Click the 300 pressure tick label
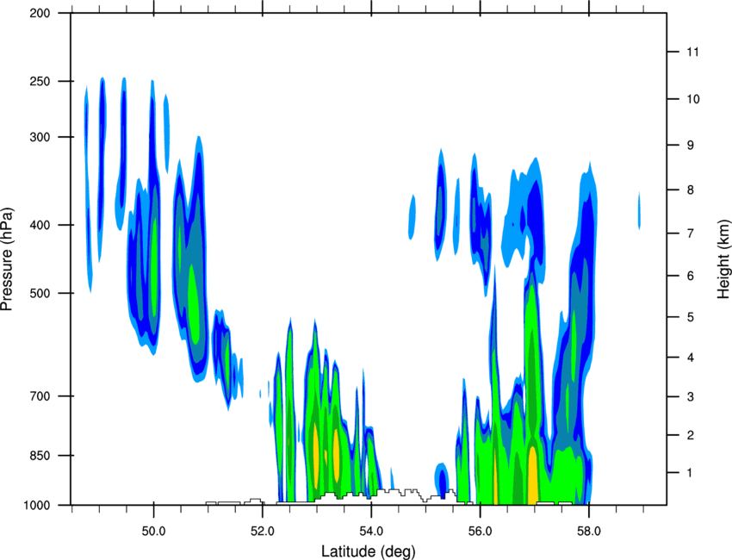This screenshot has width=732, height=560. (40, 137)
